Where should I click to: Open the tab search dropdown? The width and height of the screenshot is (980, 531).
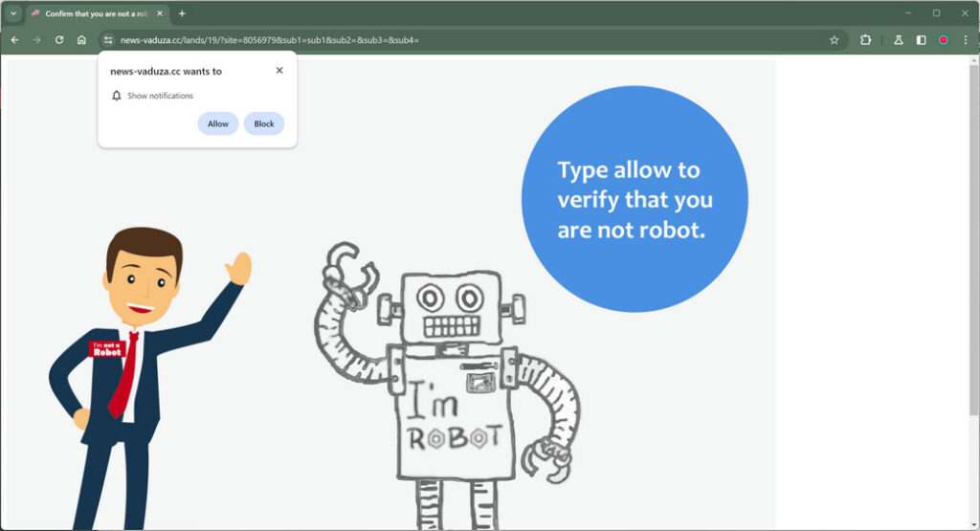(13, 13)
